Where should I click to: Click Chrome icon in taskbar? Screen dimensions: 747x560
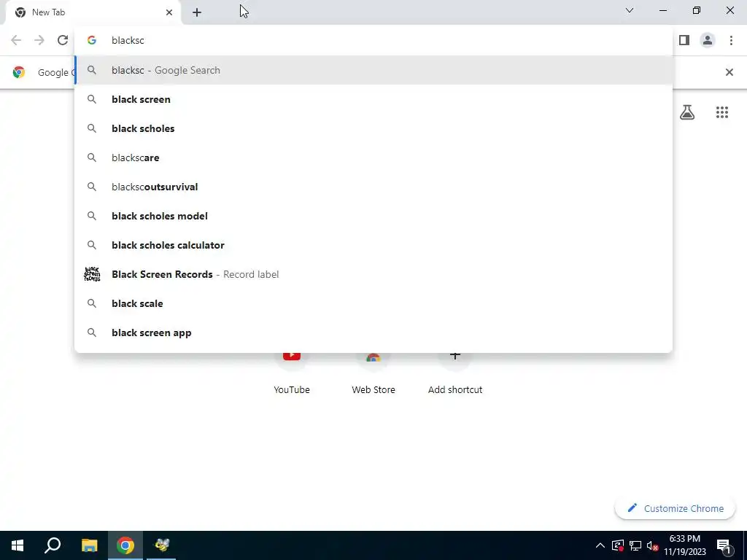[x=125, y=545]
